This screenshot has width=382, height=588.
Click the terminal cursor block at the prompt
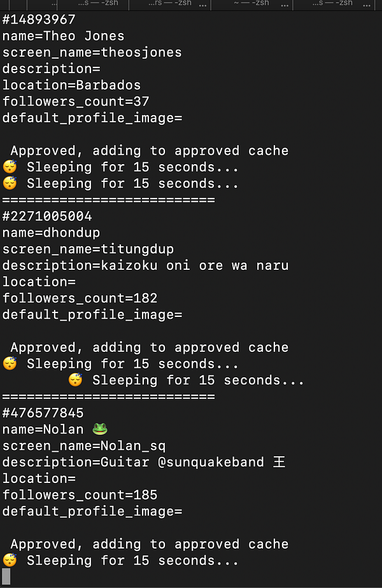(x=6, y=577)
